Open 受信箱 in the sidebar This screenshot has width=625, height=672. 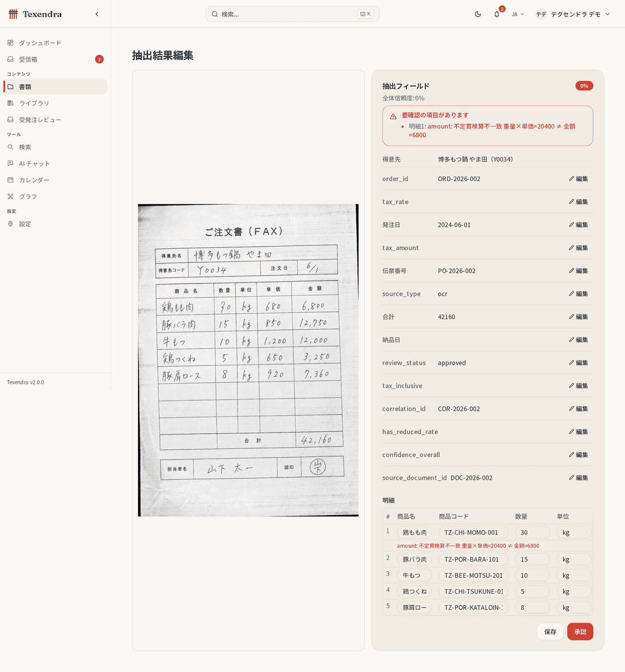point(55,59)
